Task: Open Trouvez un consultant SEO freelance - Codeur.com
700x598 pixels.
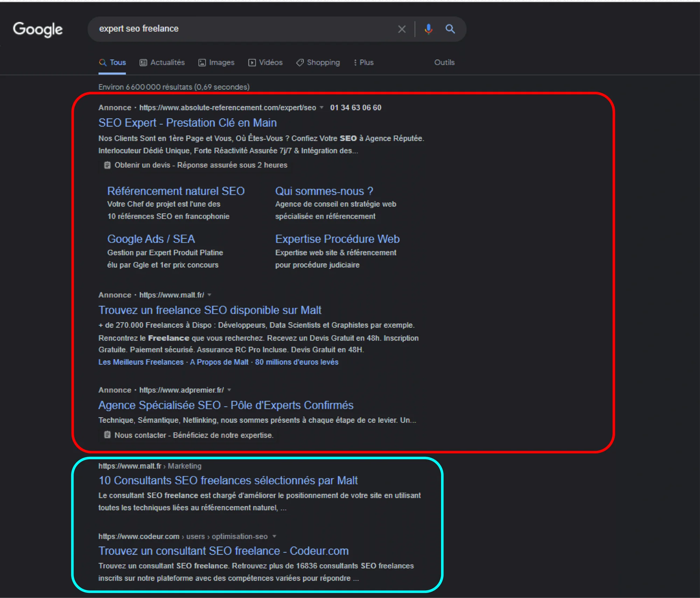Action: (223, 551)
